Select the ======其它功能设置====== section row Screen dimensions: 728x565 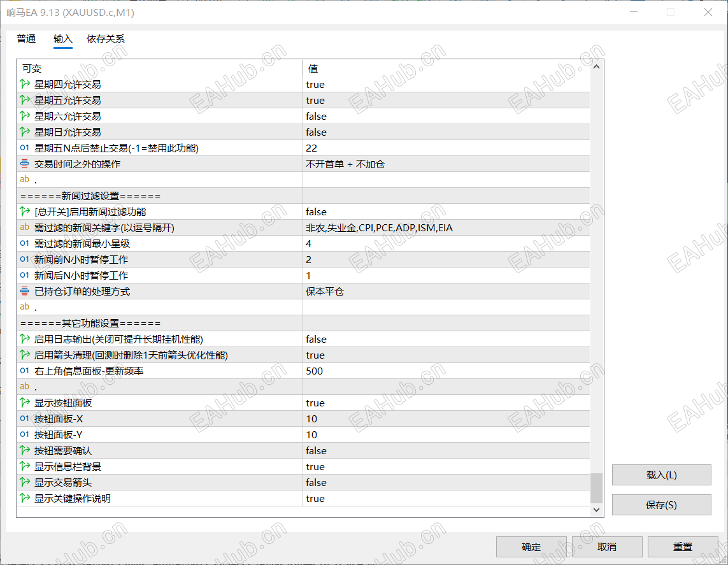coord(303,323)
